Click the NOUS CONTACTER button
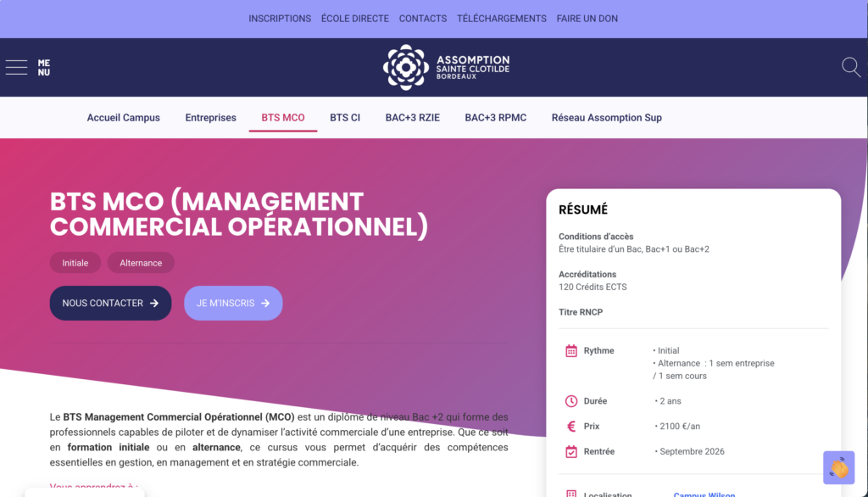The image size is (868, 497). pos(111,303)
